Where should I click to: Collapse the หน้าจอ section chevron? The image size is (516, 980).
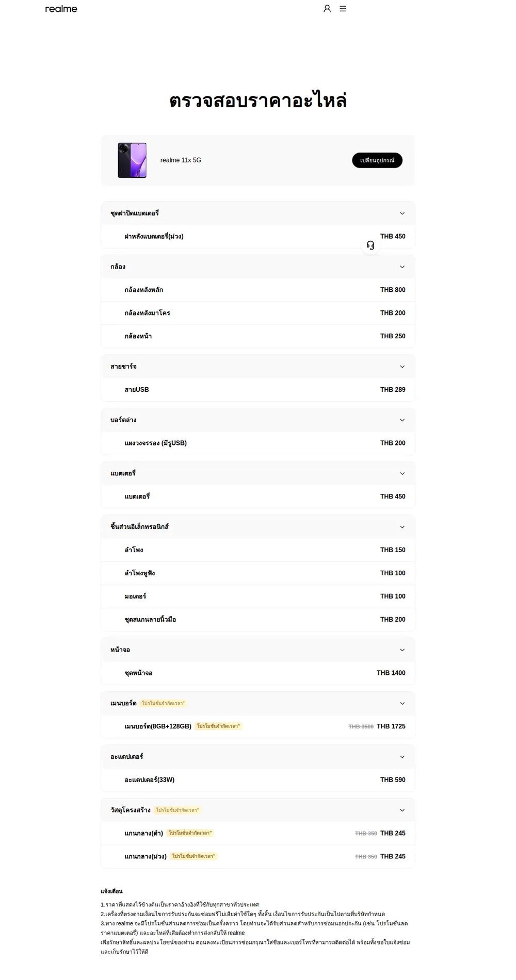402,650
